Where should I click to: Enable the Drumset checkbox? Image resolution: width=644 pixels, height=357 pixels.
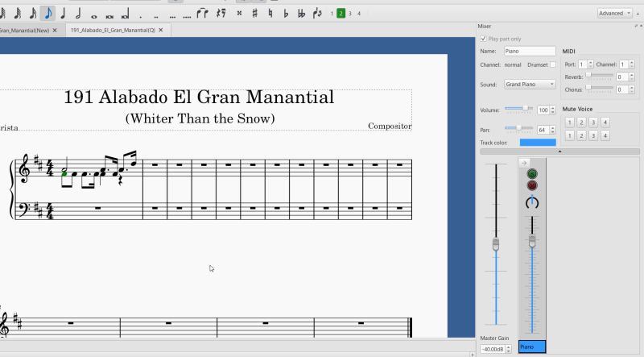[x=553, y=64]
